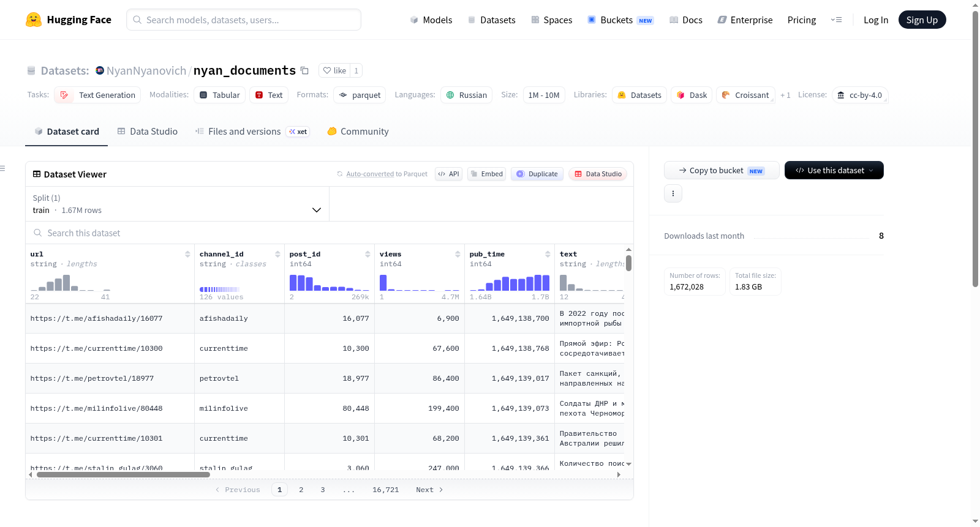Click the parquet format tag
The image size is (980, 527).
coord(360,95)
